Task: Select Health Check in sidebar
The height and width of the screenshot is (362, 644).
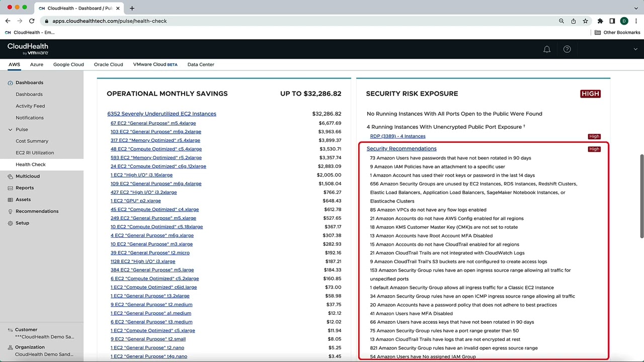Action: tap(31, 164)
